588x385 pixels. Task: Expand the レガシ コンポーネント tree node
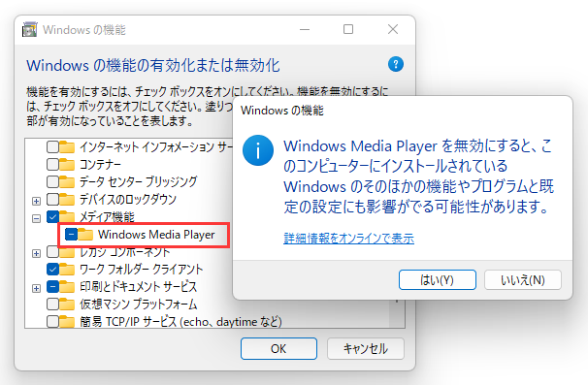coord(36,254)
